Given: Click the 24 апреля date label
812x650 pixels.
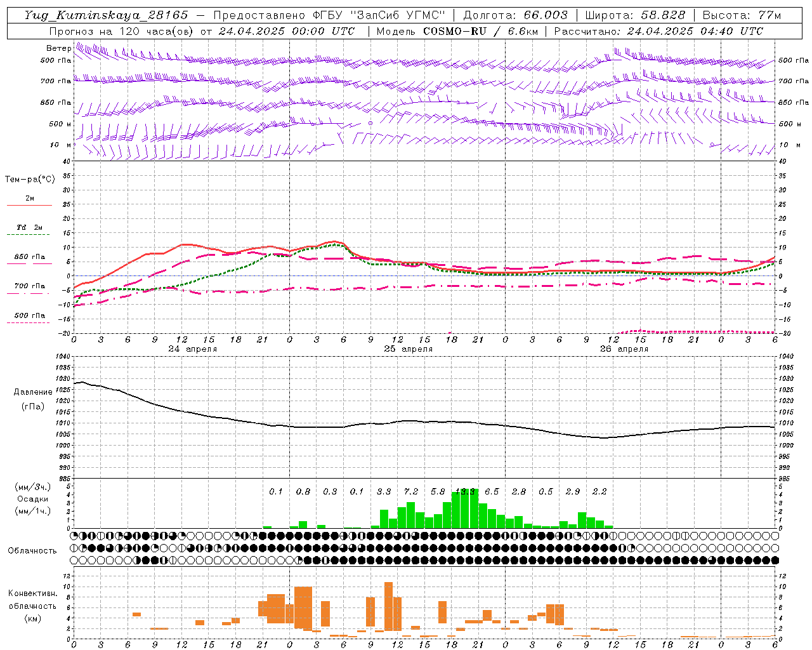Looking at the screenshot, I should (x=192, y=349).
